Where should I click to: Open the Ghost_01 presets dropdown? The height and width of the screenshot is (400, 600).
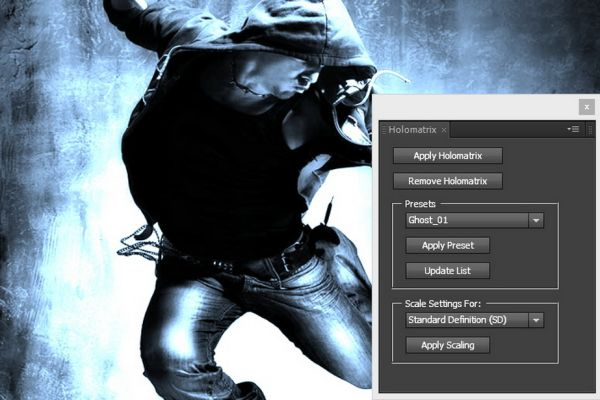pos(474,220)
